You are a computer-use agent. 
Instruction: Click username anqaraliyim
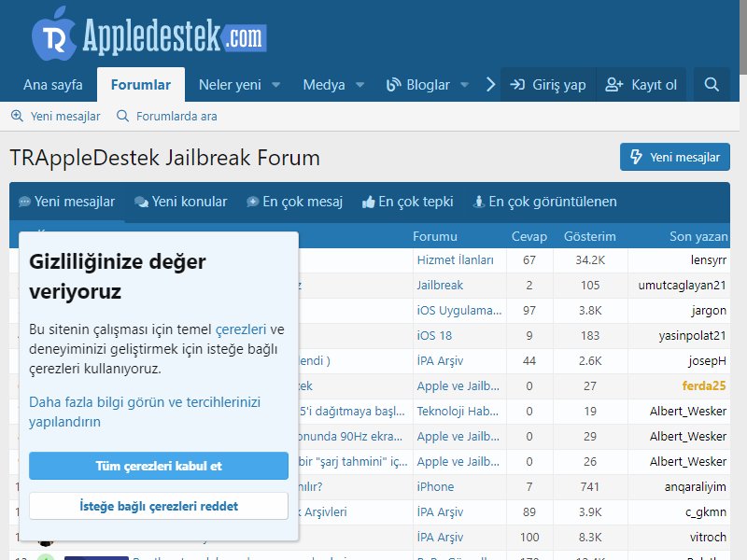[x=696, y=486]
